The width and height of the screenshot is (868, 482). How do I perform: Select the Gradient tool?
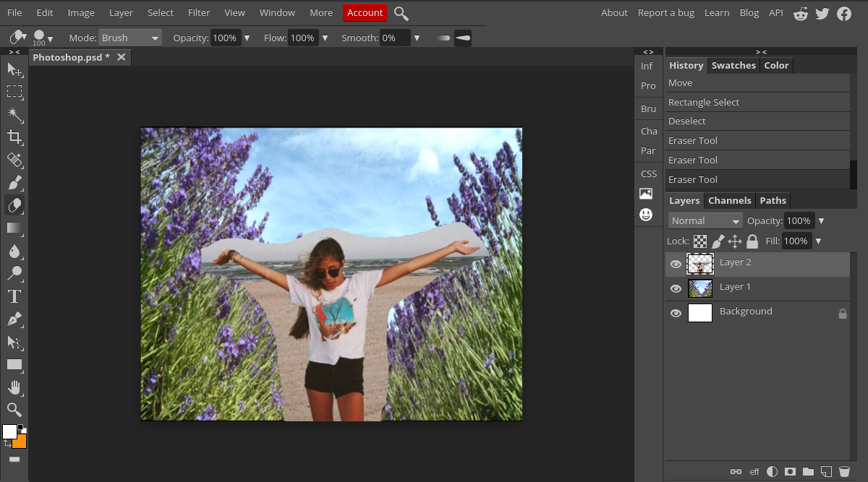14,228
